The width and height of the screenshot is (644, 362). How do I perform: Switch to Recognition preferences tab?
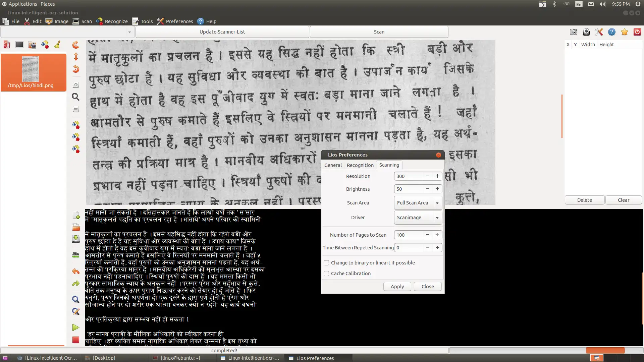(360, 165)
